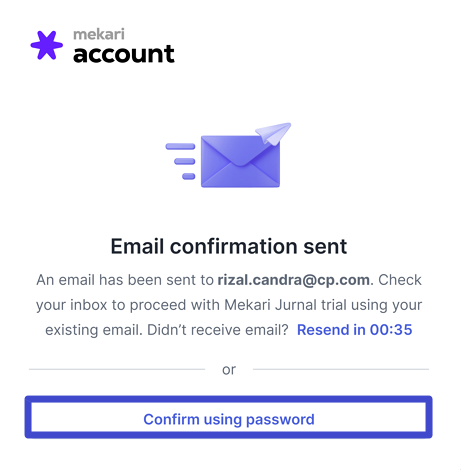Click the purple Mekari star logo

[46, 45]
